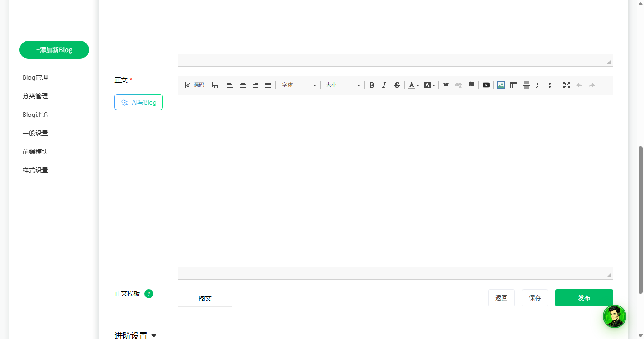Image resolution: width=644 pixels, height=339 pixels.
Task: Insert a video via YouTube icon
Action: click(x=486, y=85)
